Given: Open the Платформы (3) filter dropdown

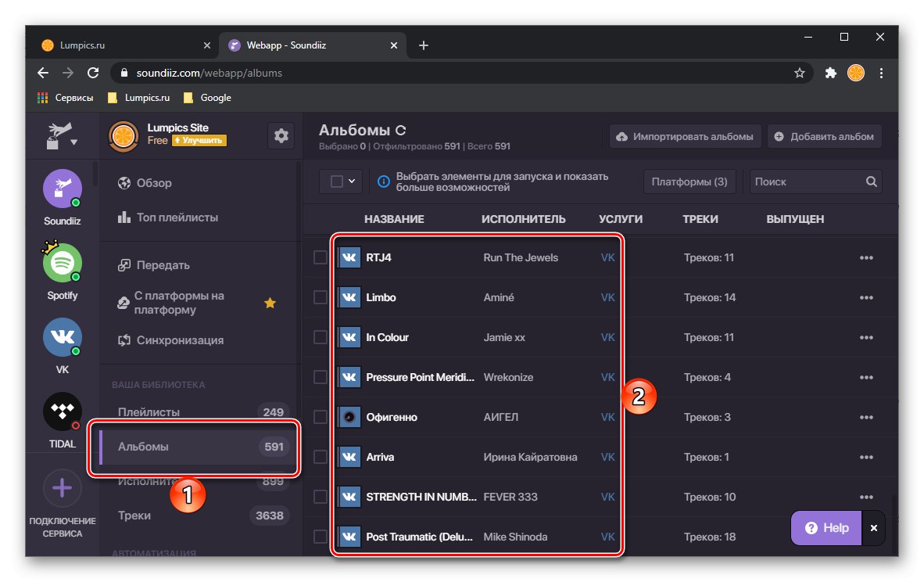Looking at the screenshot, I should point(689,181).
